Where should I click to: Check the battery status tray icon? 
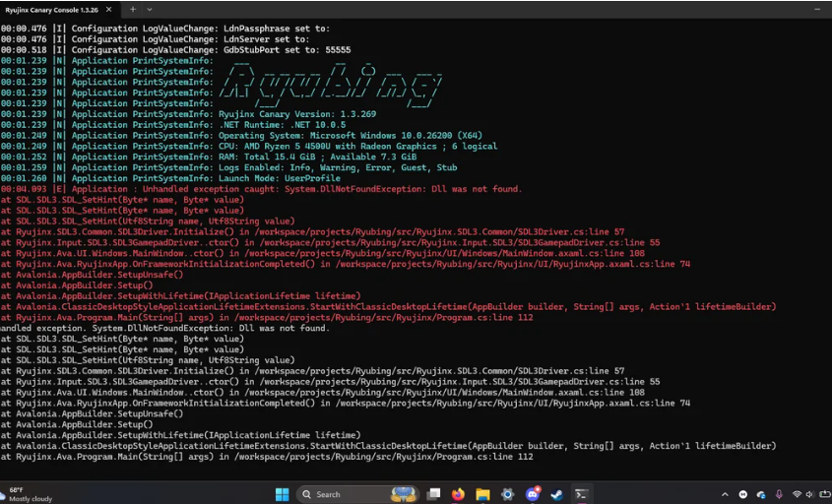point(825,494)
